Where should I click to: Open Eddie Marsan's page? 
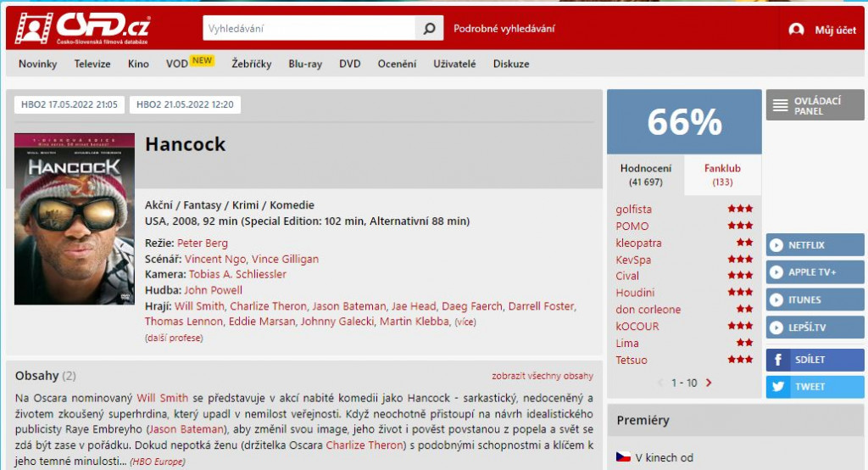pyautogui.click(x=262, y=322)
